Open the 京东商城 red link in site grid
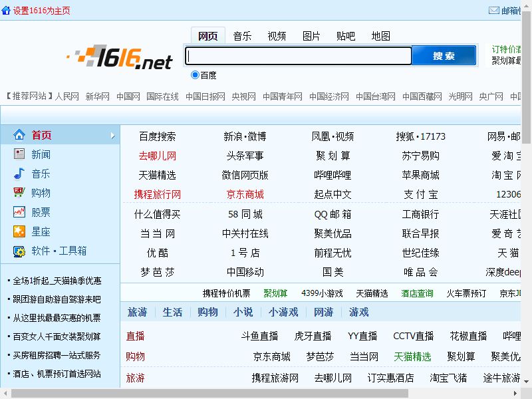Viewport: 532px width, 399px height. (x=245, y=194)
